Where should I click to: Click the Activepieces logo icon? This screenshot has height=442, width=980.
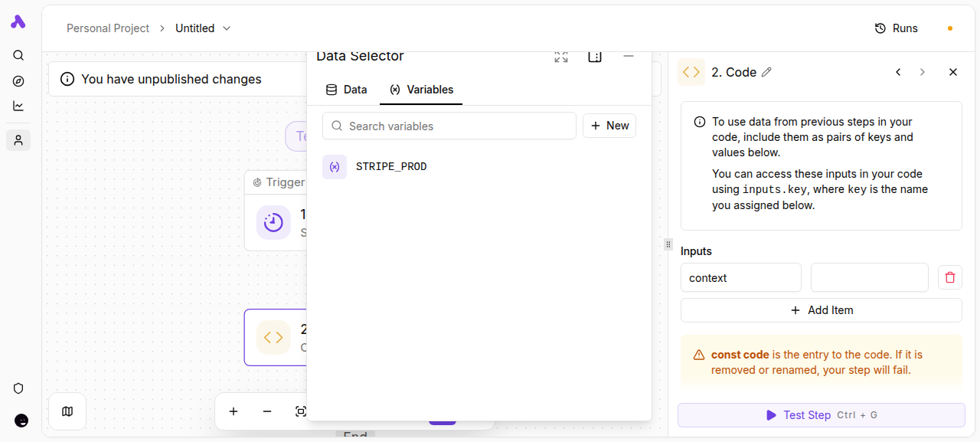point(18,22)
